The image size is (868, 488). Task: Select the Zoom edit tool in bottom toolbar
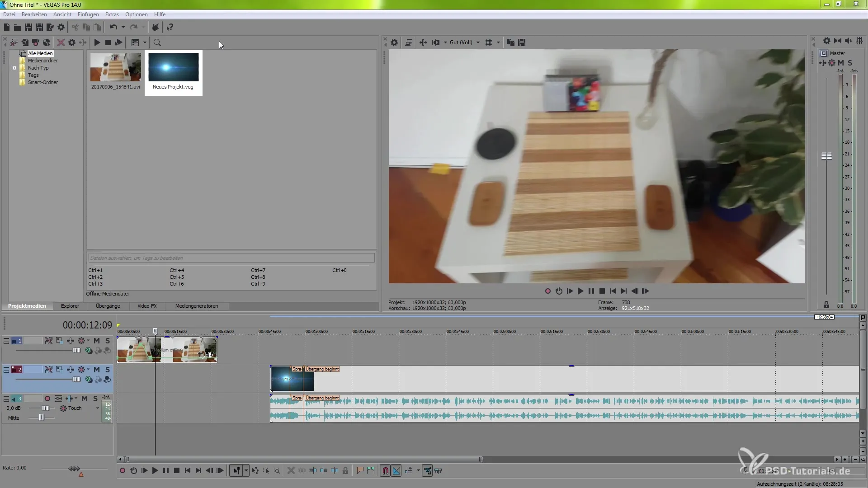point(277,471)
